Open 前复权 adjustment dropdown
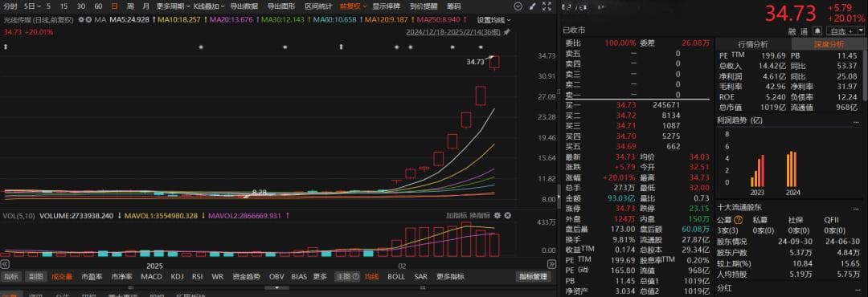868x297 pixels. [353, 6]
